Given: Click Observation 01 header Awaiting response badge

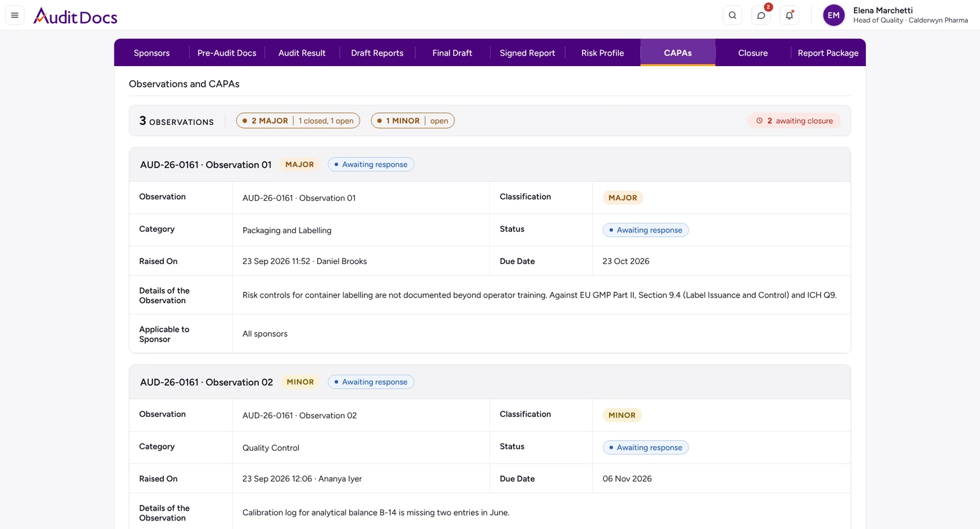Looking at the screenshot, I should click(x=371, y=164).
